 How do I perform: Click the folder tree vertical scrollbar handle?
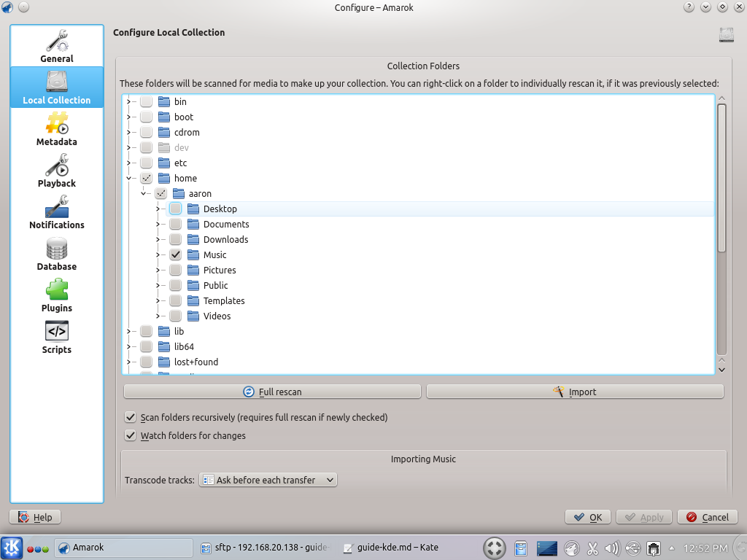(721, 178)
